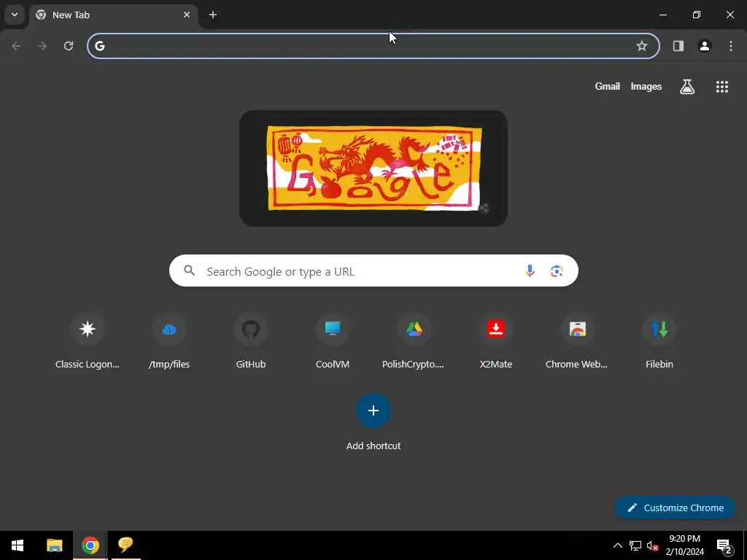Open the Google apps grid

click(x=721, y=86)
